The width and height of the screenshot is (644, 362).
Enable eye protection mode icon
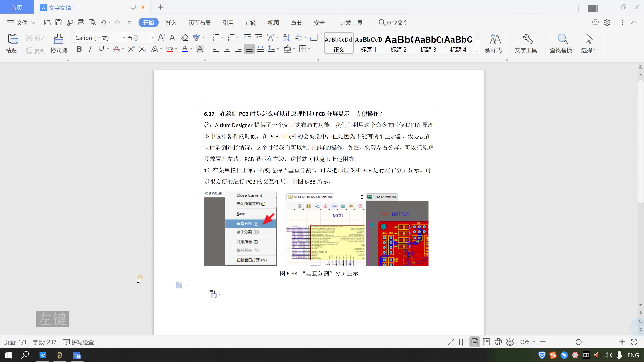510,342
